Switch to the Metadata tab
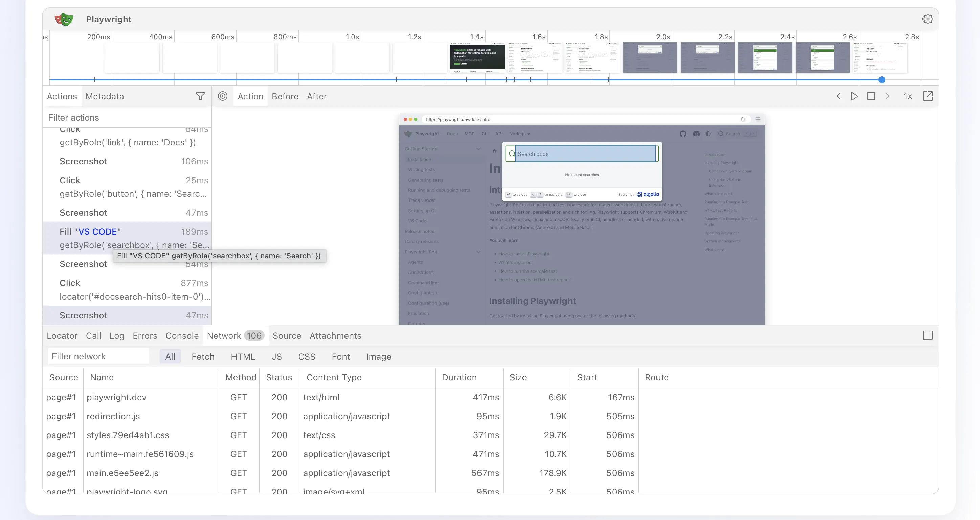980x520 pixels. [105, 97]
